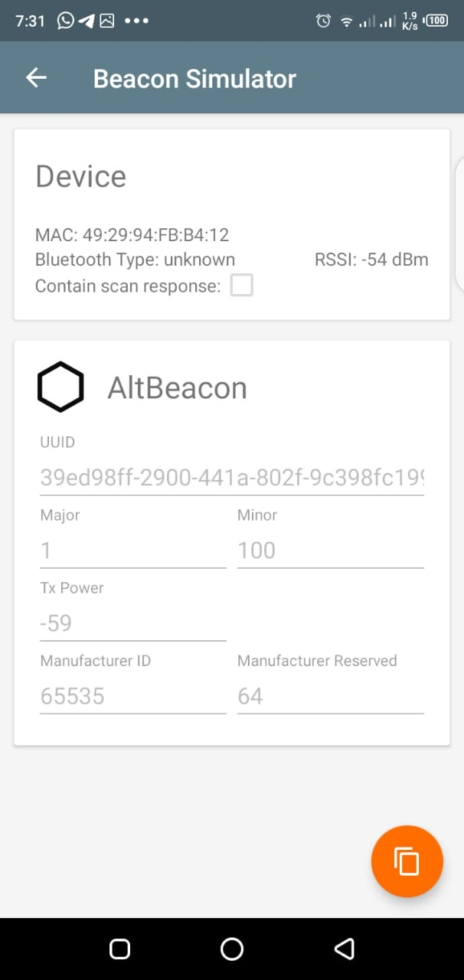Tap the back arrow in Beacon Simulator toolbar
Viewport: 464px width, 980px height.
(x=35, y=77)
